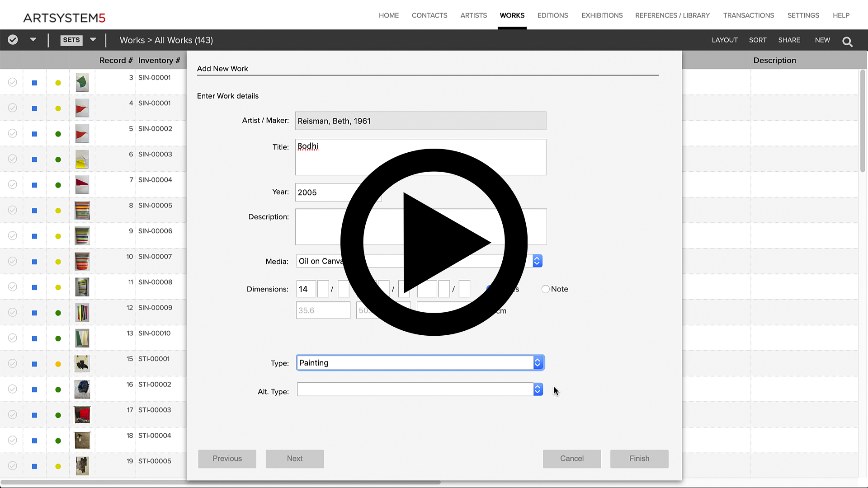Click the Previous button
Screen dimensions: 868x488
pos(227,459)
